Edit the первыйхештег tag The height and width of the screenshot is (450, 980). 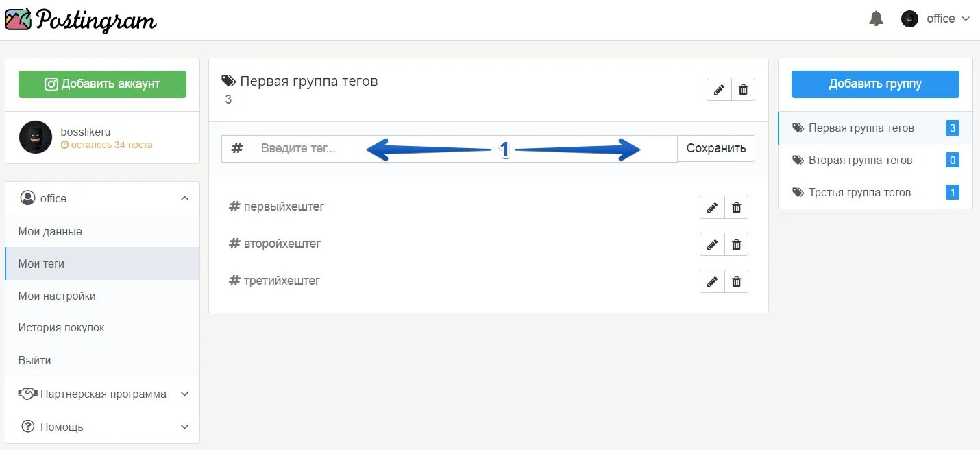[712, 207]
